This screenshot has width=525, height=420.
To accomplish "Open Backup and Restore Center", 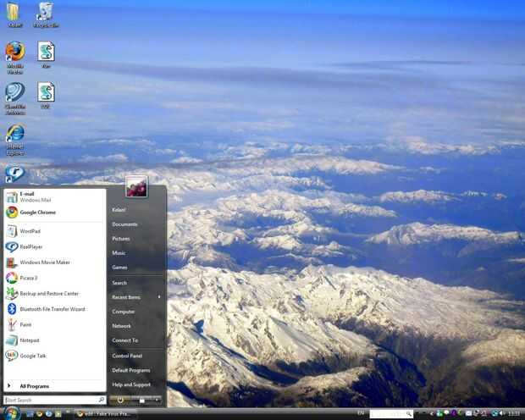I will pyautogui.click(x=54, y=293).
